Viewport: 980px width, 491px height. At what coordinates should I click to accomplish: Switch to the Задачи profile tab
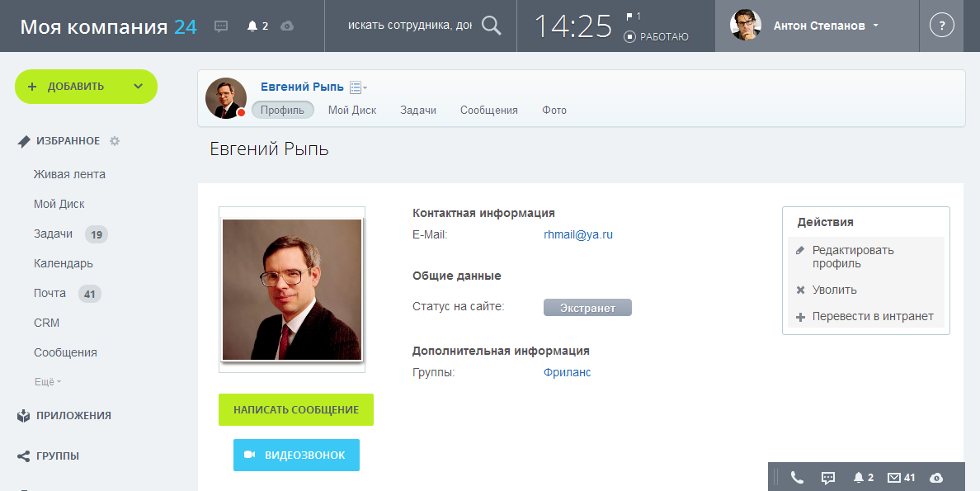[x=418, y=110]
